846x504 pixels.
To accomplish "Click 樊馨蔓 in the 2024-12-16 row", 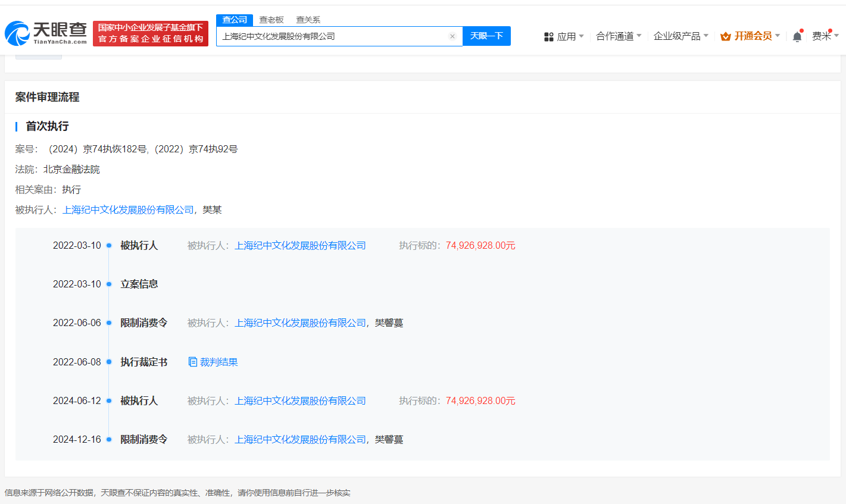I will pyautogui.click(x=389, y=440).
